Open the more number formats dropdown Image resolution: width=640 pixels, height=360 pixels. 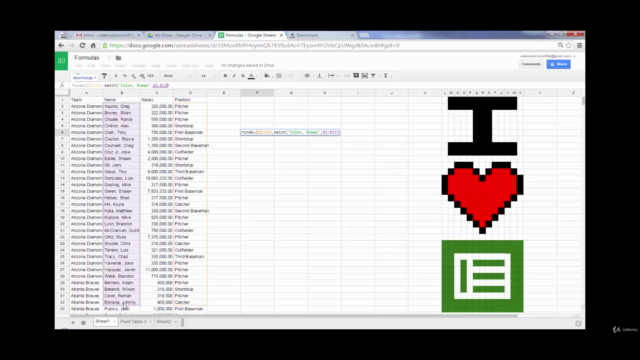[151, 76]
